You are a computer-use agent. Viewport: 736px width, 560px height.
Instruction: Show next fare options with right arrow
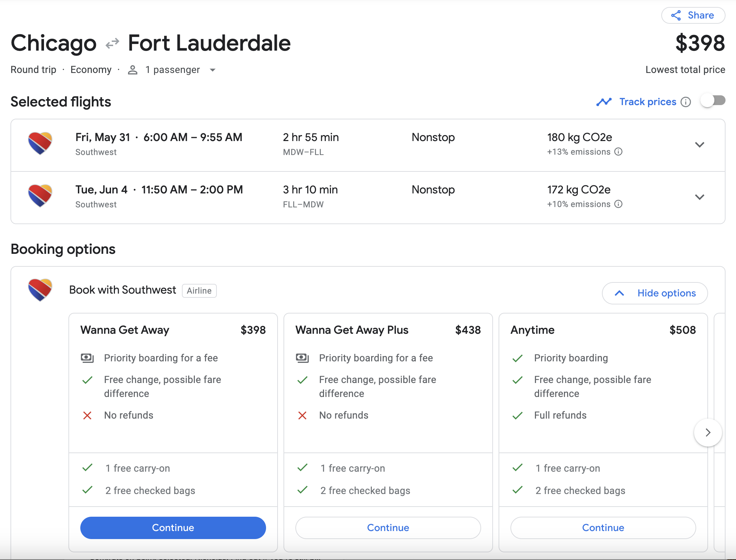pos(708,433)
